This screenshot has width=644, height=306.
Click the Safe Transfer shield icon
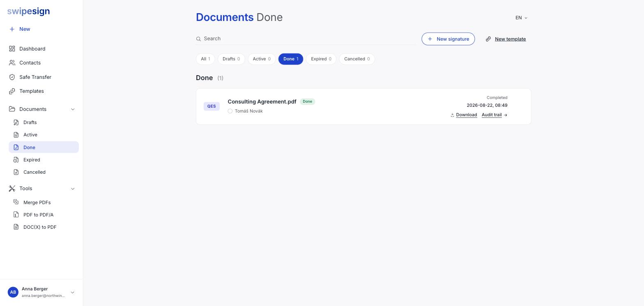click(12, 77)
